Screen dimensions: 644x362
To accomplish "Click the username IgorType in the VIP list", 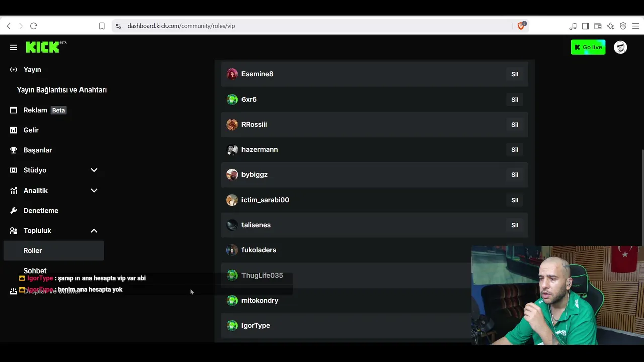I will click(256, 326).
